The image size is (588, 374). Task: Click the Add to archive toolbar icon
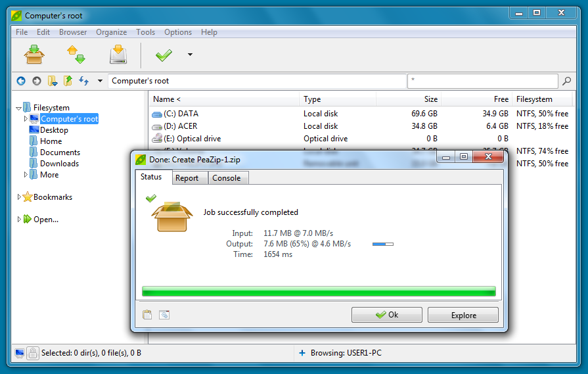(34, 55)
